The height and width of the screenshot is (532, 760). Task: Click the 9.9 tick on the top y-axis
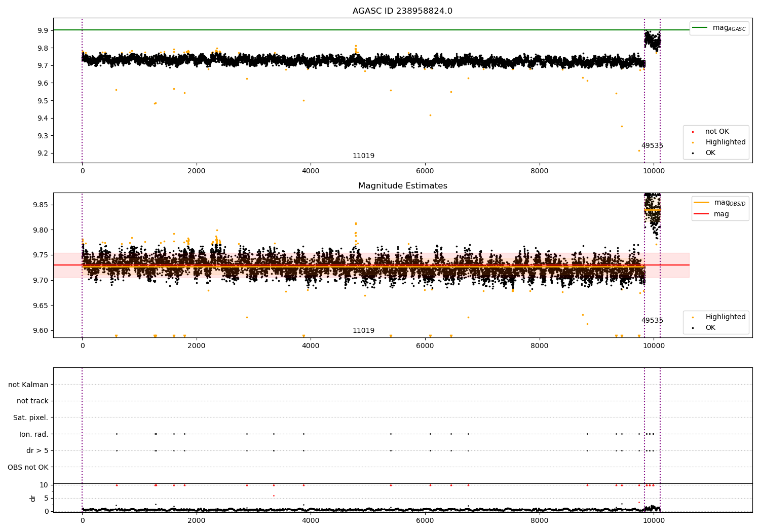click(x=43, y=30)
